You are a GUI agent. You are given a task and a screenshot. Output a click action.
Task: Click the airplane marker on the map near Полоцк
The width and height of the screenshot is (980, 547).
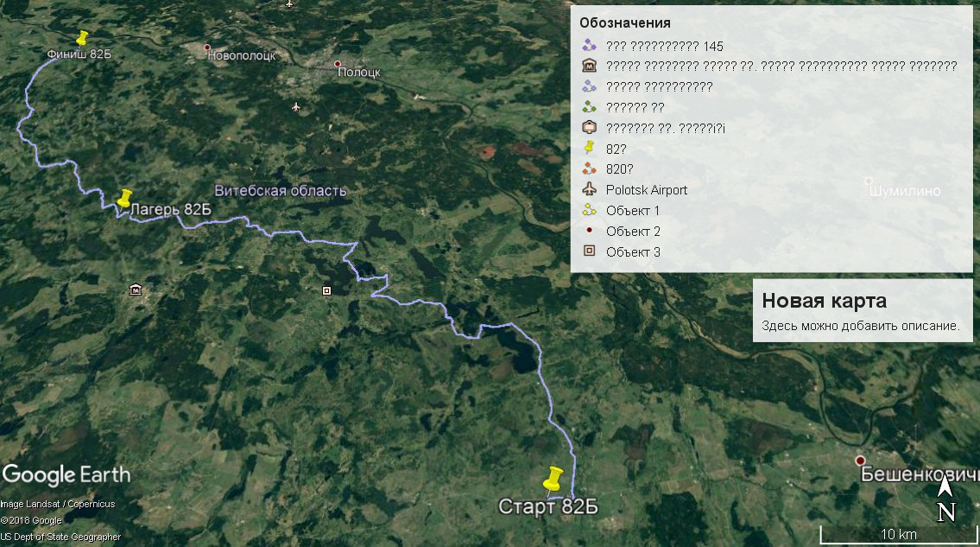coord(296,107)
